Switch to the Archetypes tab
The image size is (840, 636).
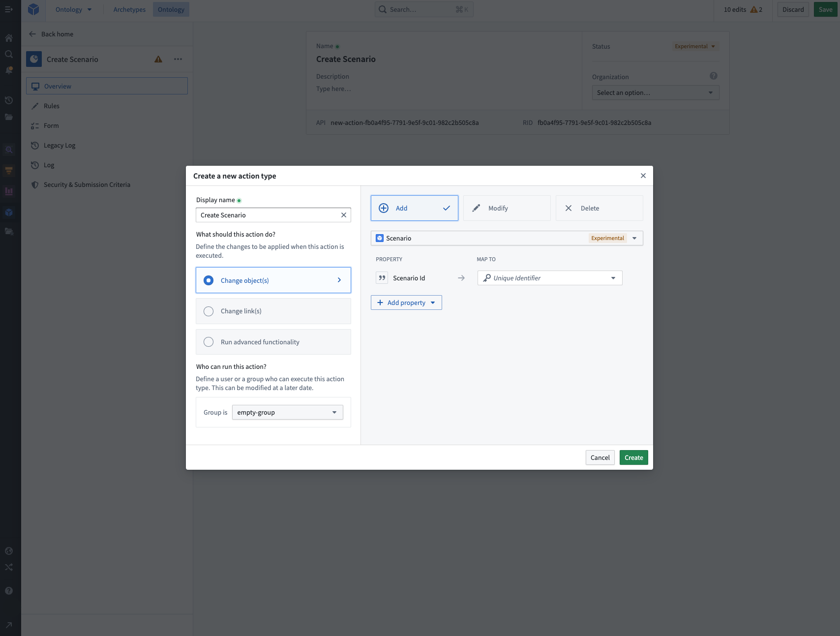pyautogui.click(x=129, y=9)
